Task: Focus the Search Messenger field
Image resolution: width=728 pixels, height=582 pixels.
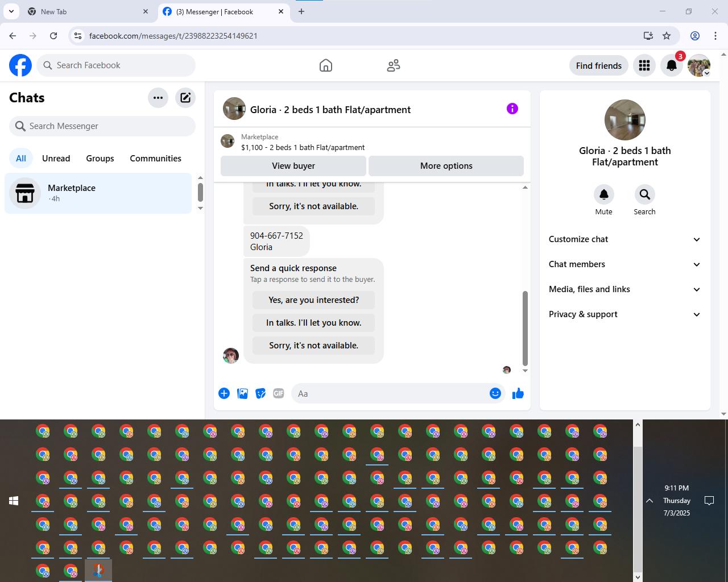Action: pos(102,126)
